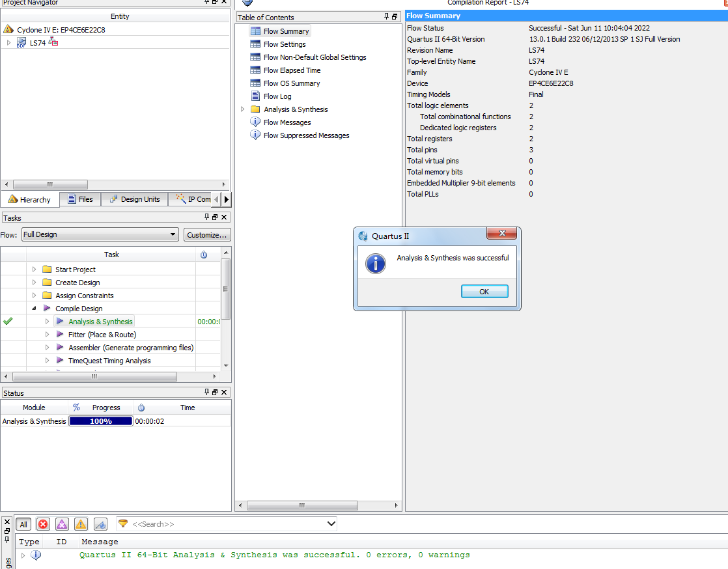Viewport: 728px width, 569px height.
Task: Run TimeQuest Timing Analysis play icon
Action: [60, 360]
